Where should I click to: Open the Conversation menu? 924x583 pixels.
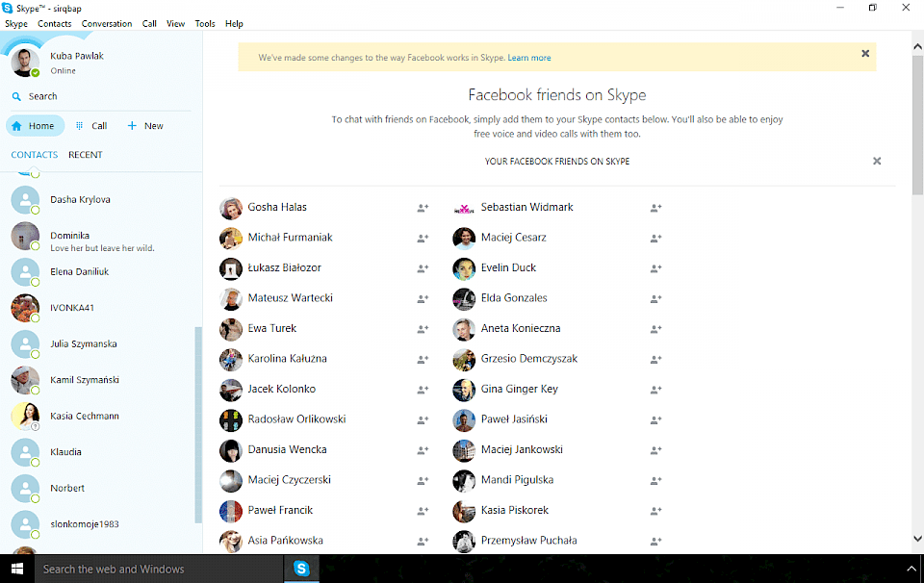(107, 23)
